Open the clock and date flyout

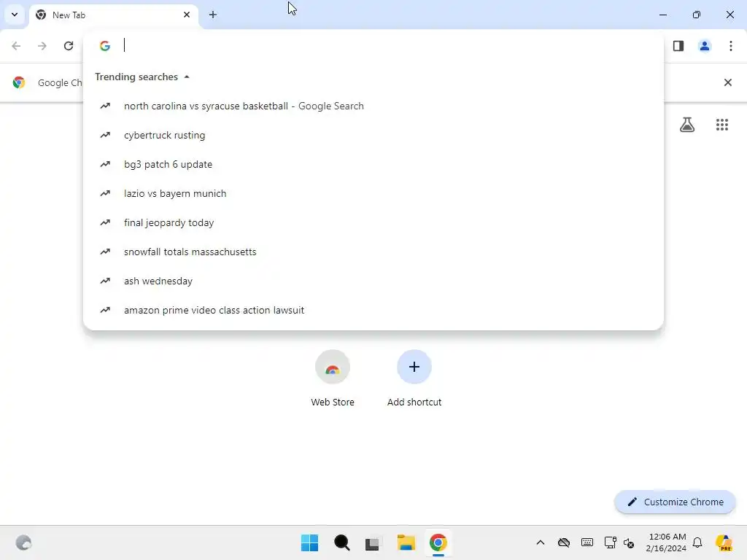[x=667, y=542]
